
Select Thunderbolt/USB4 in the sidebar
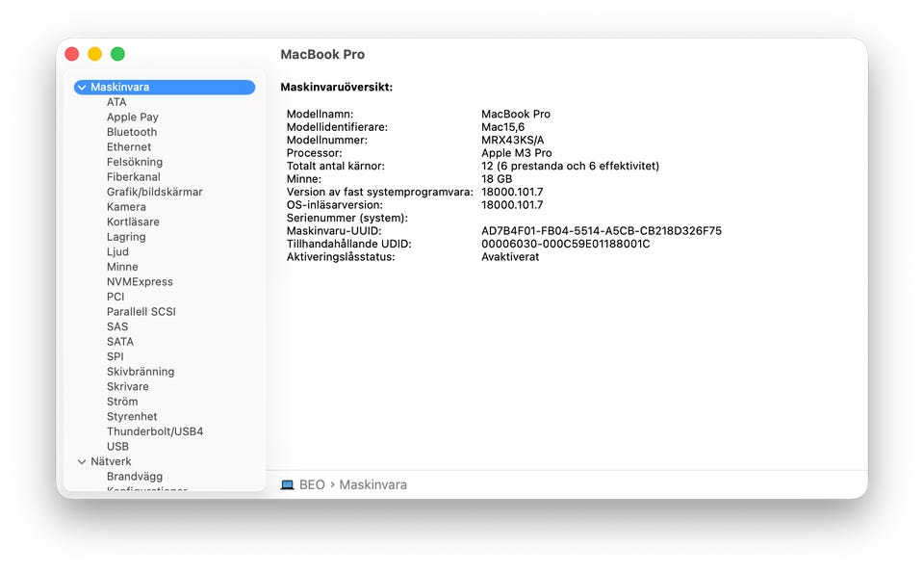154,431
